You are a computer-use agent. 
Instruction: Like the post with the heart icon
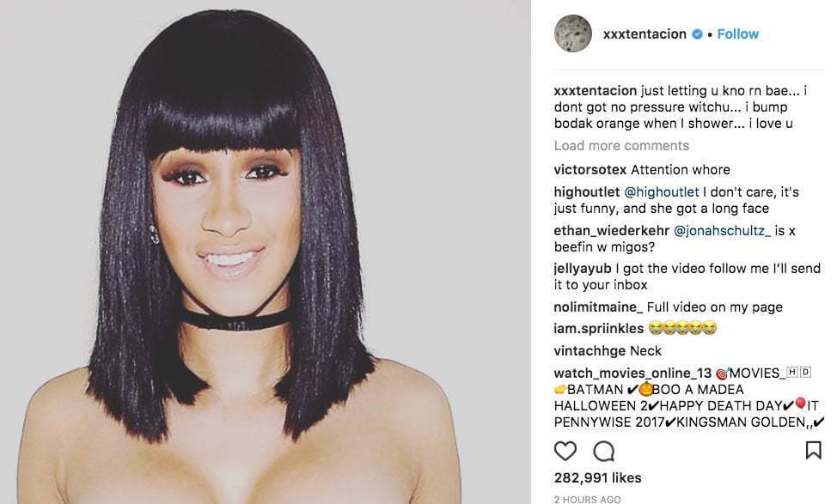pos(565,452)
